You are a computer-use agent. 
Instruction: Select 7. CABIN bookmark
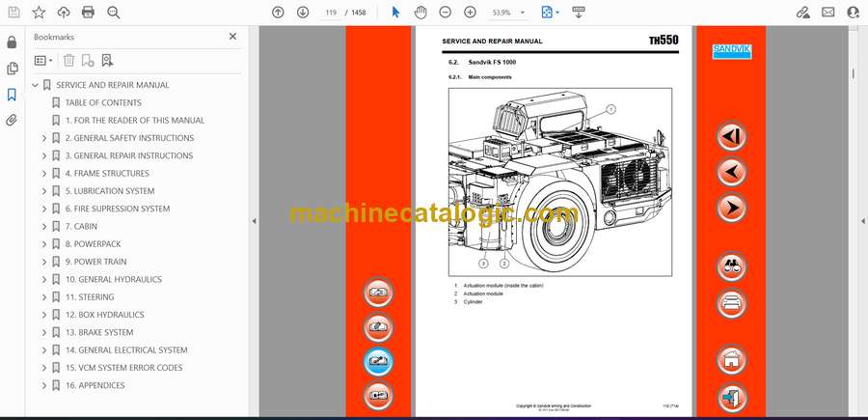pyautogui.click(x=81, y=226)
